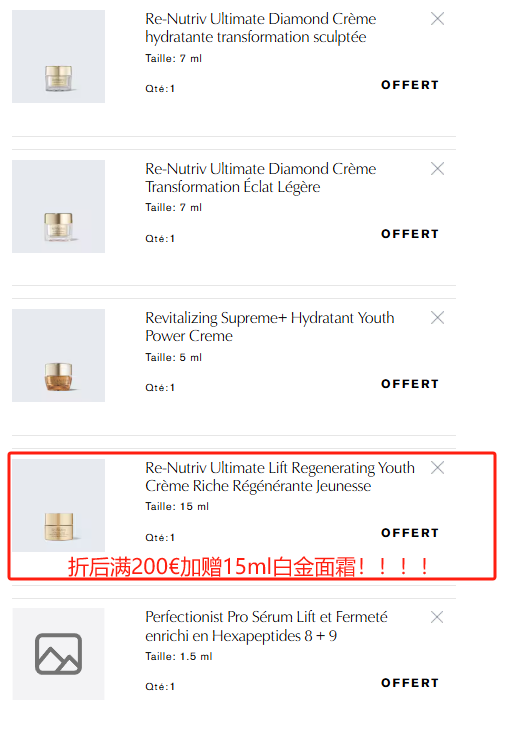Open Re-Nutriv Diamond Crème hydratante transformation sculptée title
The height and width of the screenshot is (729, 510).
click(260, 28)
